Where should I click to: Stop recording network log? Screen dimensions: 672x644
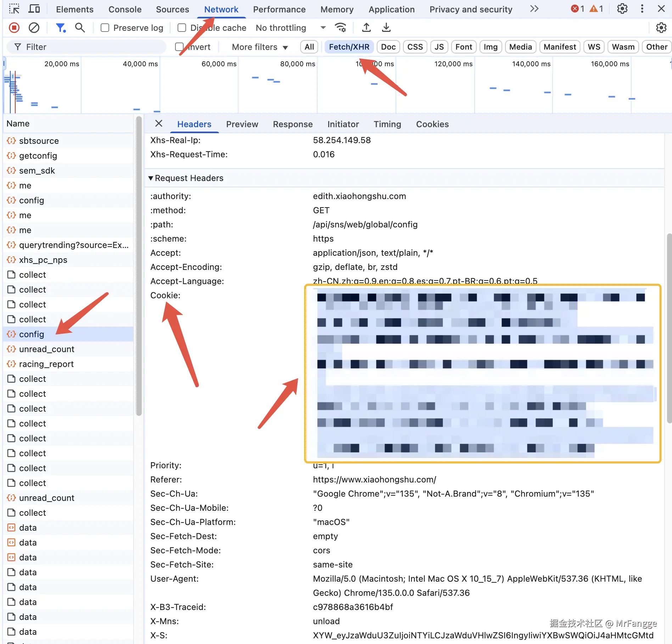(x=14, y=28)
